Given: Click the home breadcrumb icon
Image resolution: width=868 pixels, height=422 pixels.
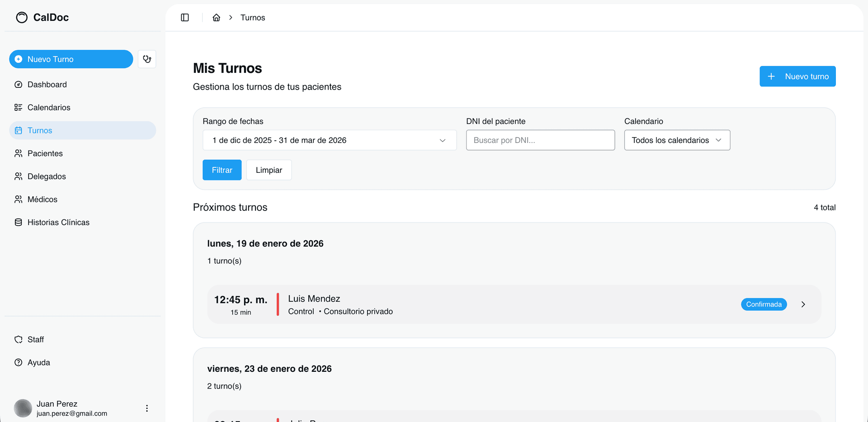Looking at the screenshot, I should [217, 18].
